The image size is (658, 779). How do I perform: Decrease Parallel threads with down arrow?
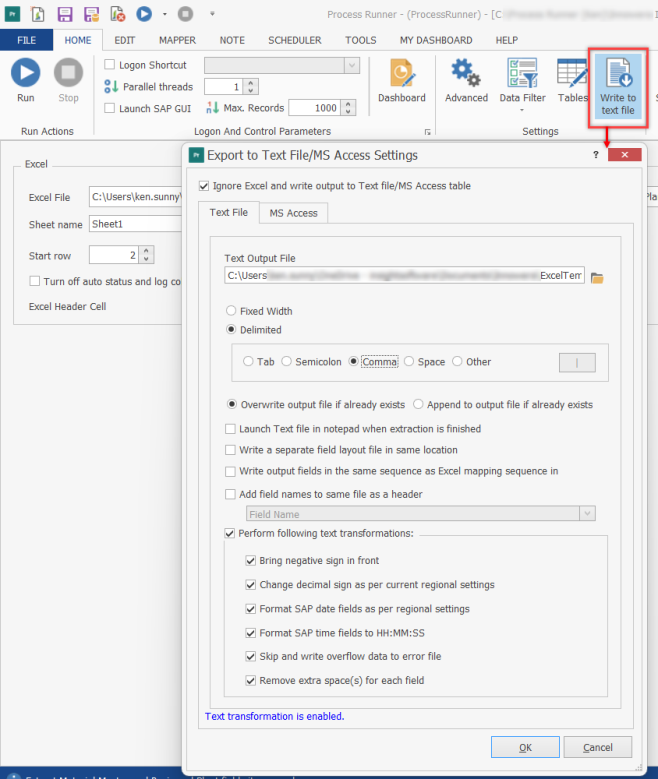[x=250, y=90]
